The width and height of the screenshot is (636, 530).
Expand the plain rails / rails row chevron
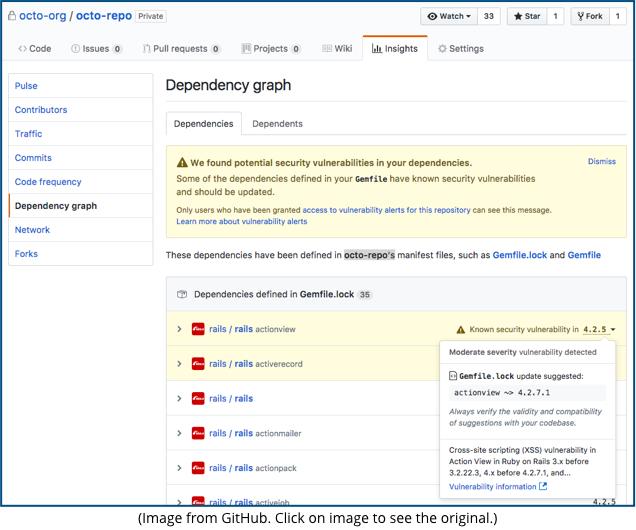179,399
